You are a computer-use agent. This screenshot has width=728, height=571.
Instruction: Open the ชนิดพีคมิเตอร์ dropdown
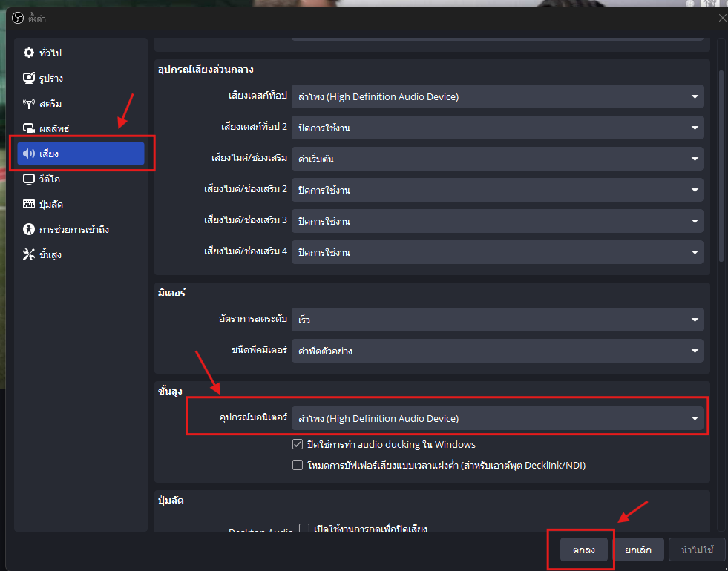pos(497,351)
